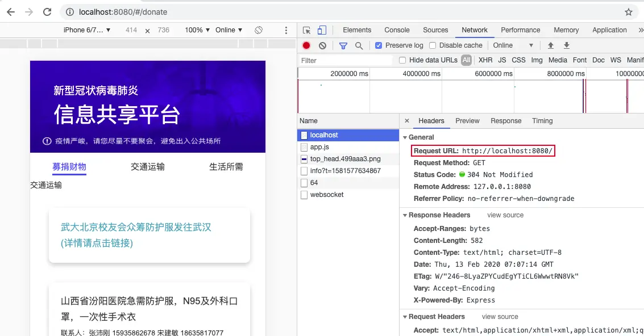644x336 pixels.
Task: Stop recording network log red button
Action: (x=306, y=45)
